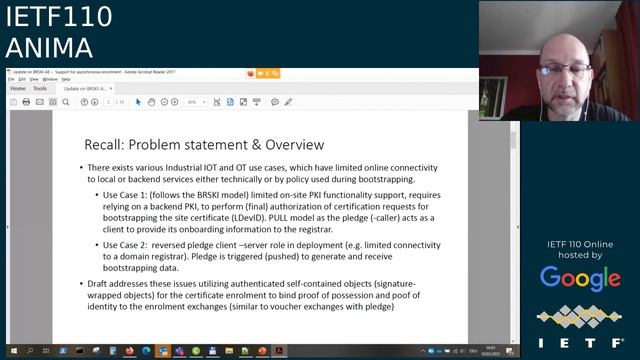Viewport: 640px width, 360px height.
Task: Select the arrow Selection tool
Action: (x=138, y=102)
